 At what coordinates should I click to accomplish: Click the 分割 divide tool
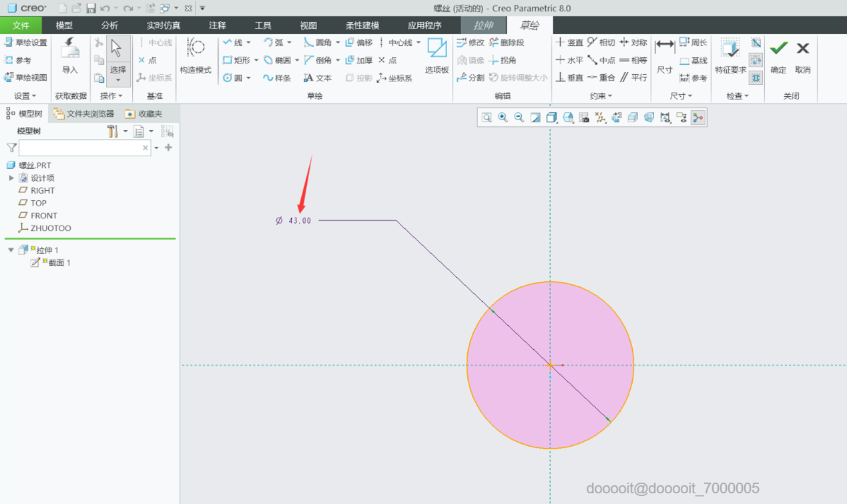pyautogui.click(x=471, y=77)
